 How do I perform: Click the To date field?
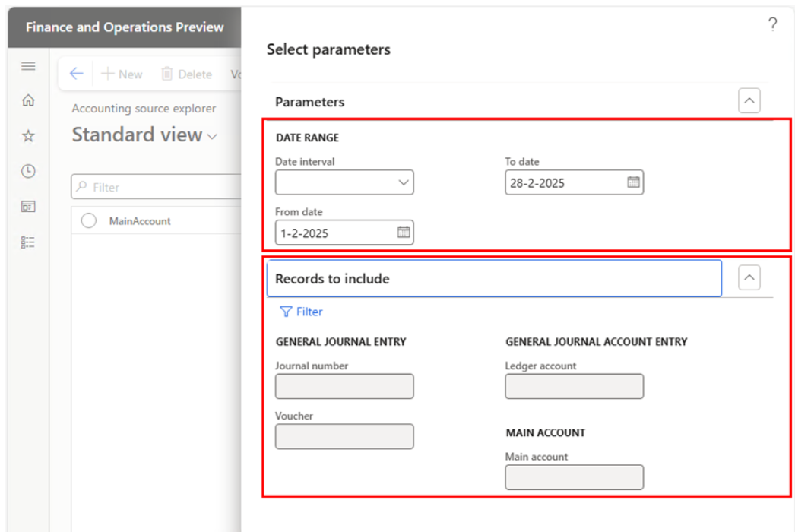(575, 182)
